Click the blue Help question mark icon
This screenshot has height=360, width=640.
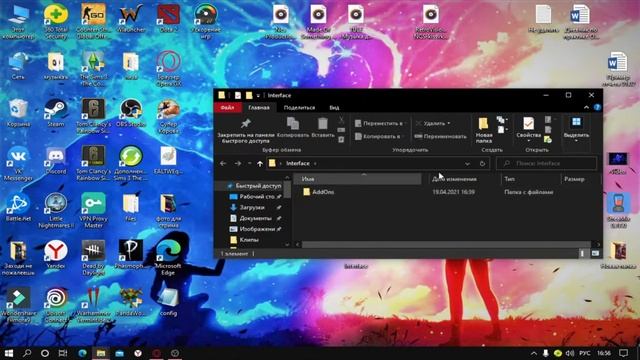[597, 107]
